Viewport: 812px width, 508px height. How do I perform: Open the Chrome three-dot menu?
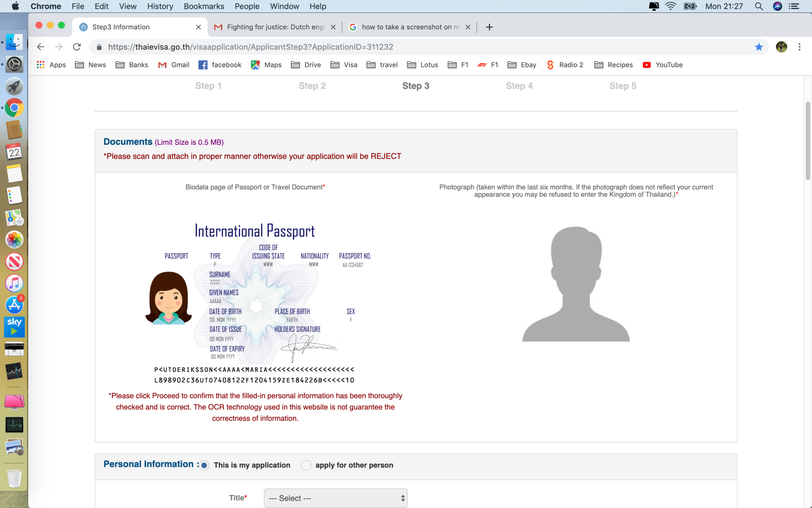pyautogui.click(x=799, y=47)
